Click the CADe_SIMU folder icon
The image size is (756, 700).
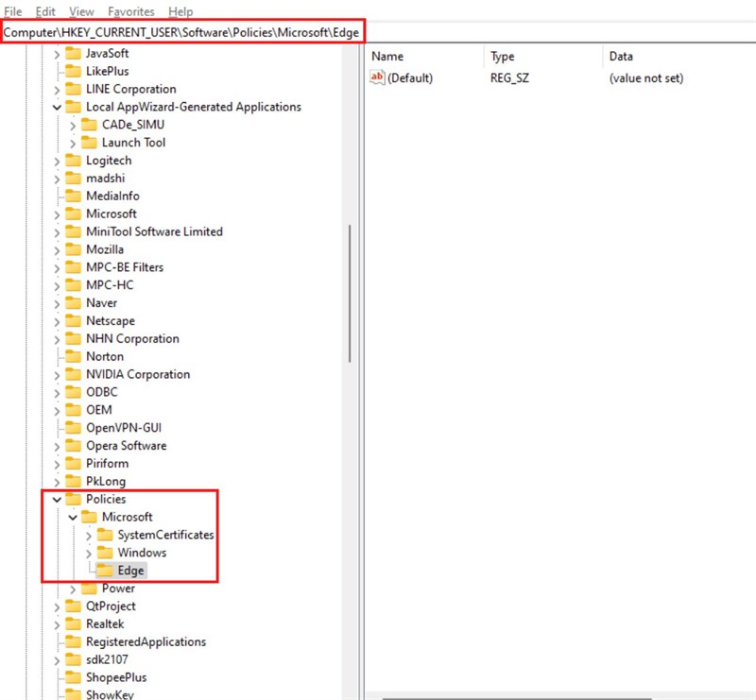[x=89, y=125]
